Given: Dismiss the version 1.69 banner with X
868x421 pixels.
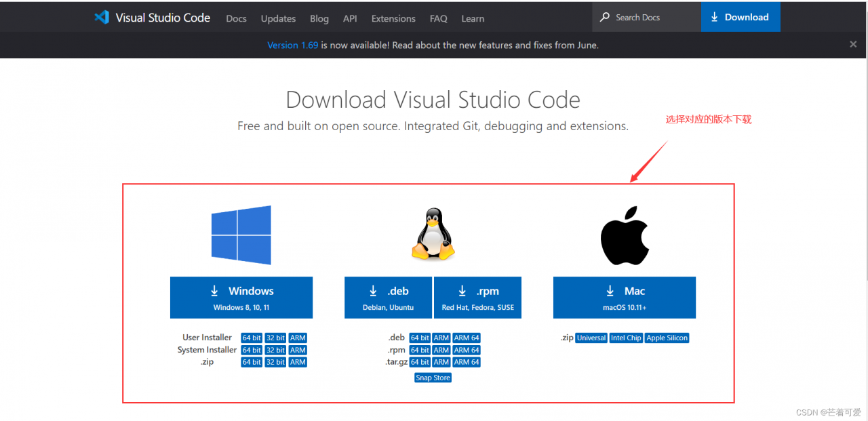Looking at the screenshot, I should pyautogui.click(x=853, y=44).
